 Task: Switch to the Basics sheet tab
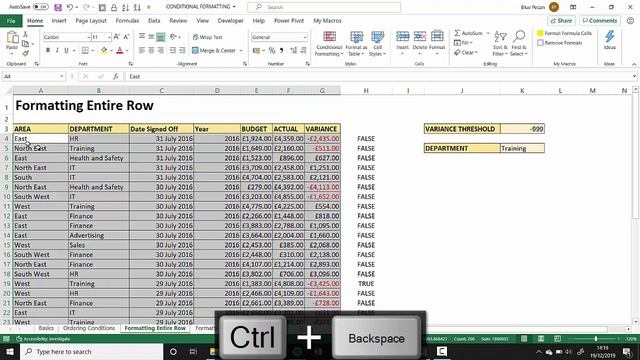pyautogui.click(x=46, y=328)
